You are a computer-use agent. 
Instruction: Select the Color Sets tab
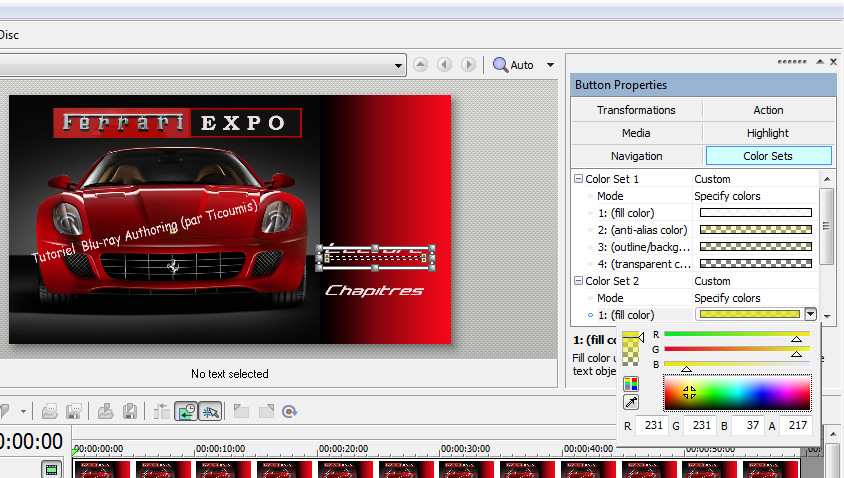pyautogui.click(x=768, y=156)
